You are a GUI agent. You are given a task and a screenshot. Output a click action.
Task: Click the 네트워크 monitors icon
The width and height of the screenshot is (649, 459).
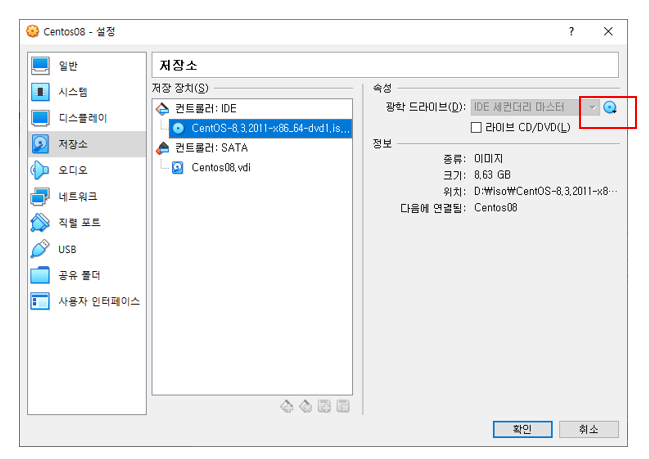[x=40, y=196]
